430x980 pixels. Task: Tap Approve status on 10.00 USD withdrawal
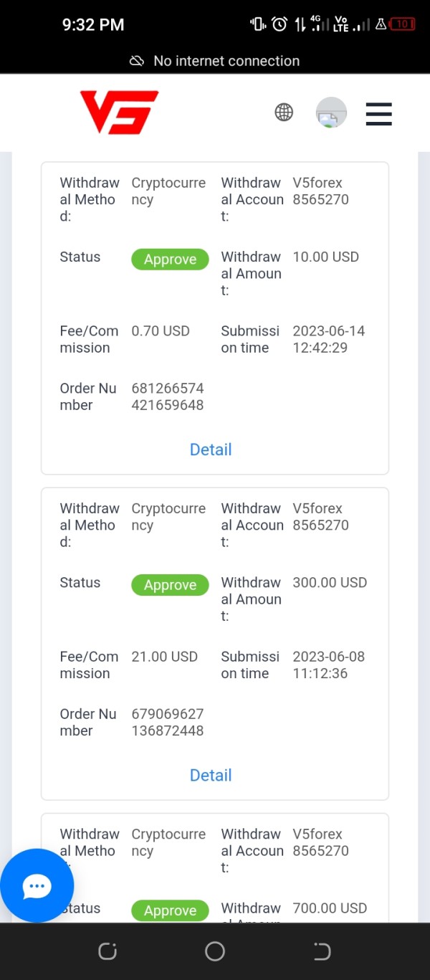coord(170,260)
